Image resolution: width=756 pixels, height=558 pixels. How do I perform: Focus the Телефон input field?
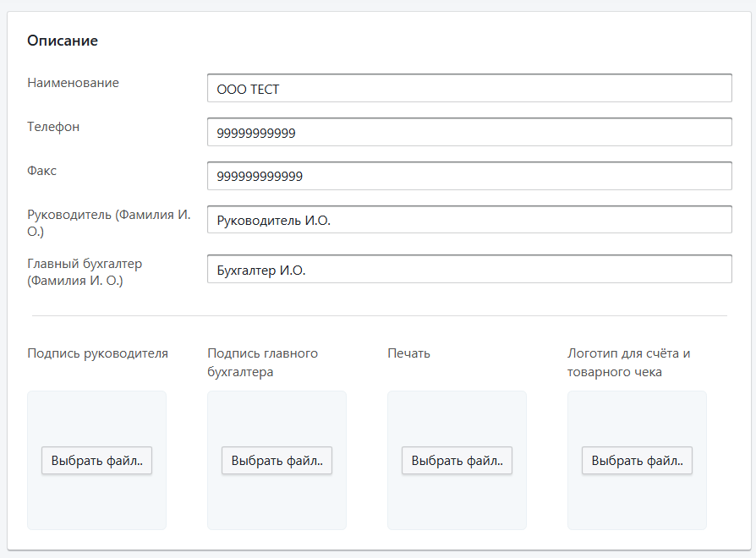tap(468, 133)
